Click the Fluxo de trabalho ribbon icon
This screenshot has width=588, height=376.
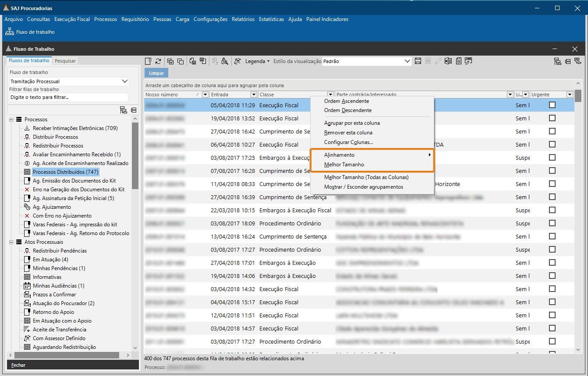click(10, 32)
